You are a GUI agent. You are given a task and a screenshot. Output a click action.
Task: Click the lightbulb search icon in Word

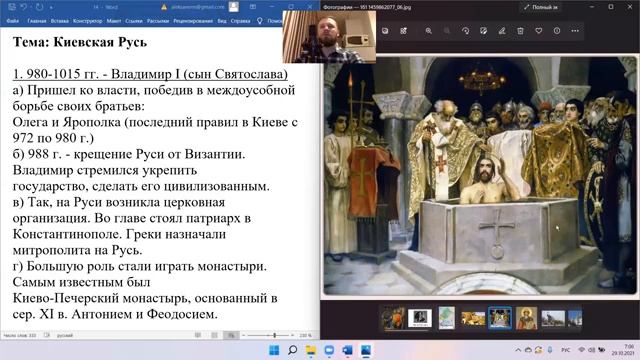pos(260,21)
